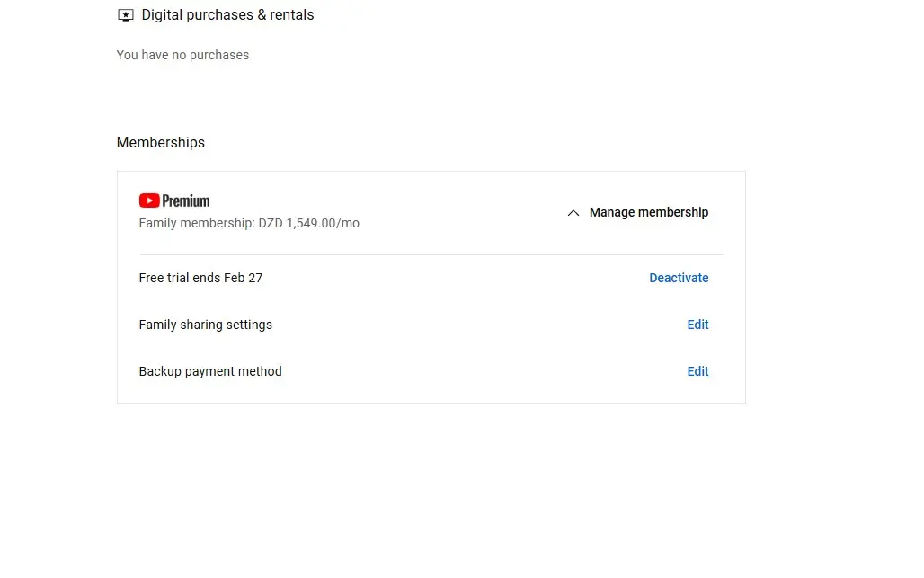Select the Digital purchases & rentals heading
This screenshot has height=578, width=924.
(227, 14)
